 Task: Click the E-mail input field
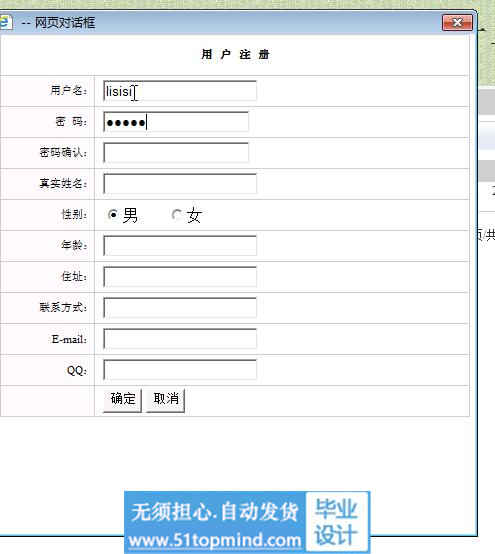[180, 339]
